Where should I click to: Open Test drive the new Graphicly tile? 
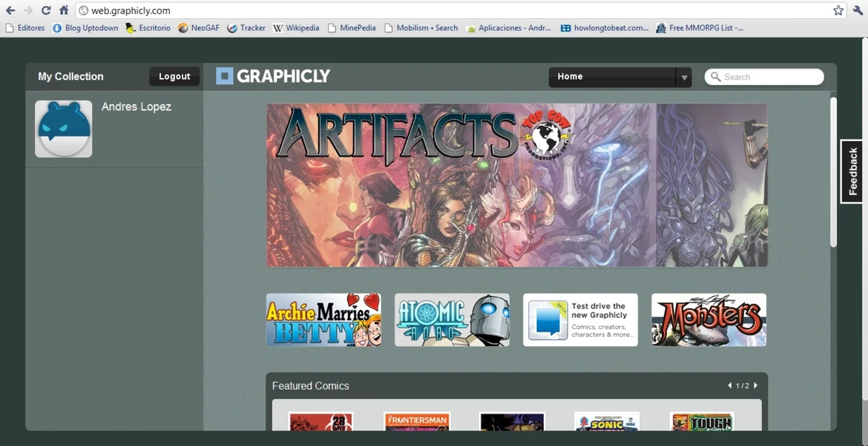coord(580,320)
